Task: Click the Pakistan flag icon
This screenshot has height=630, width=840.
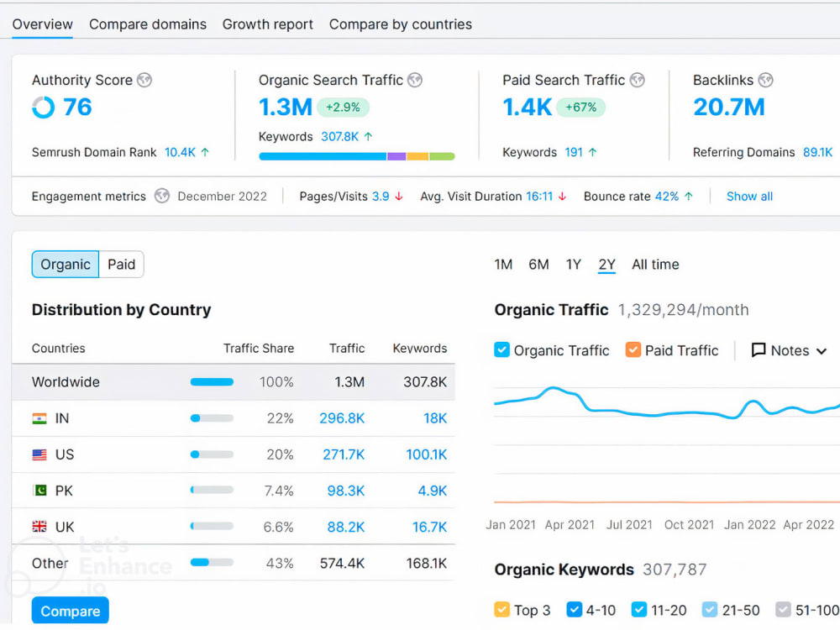Action: [x=39, y=491]
